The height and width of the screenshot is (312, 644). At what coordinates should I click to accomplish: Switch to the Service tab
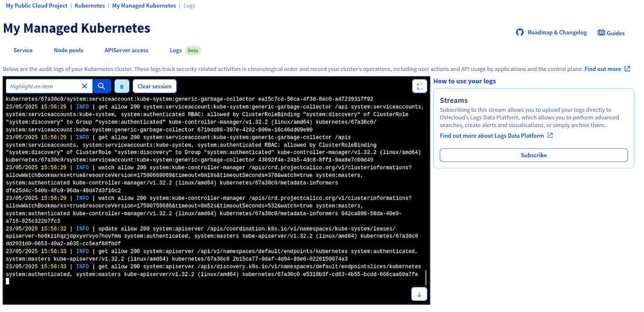pyautogui.click(x=23, y=51)
